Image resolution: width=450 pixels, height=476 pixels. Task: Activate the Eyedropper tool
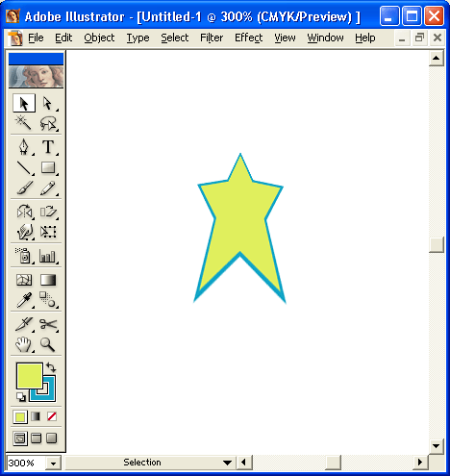pos(24,300)
